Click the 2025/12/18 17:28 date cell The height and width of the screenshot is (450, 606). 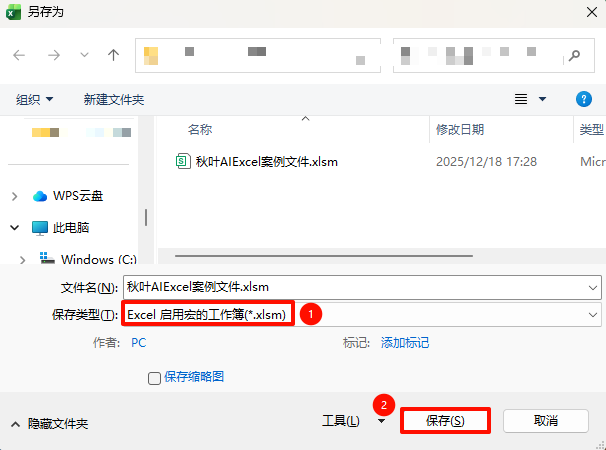coord(486,162)
